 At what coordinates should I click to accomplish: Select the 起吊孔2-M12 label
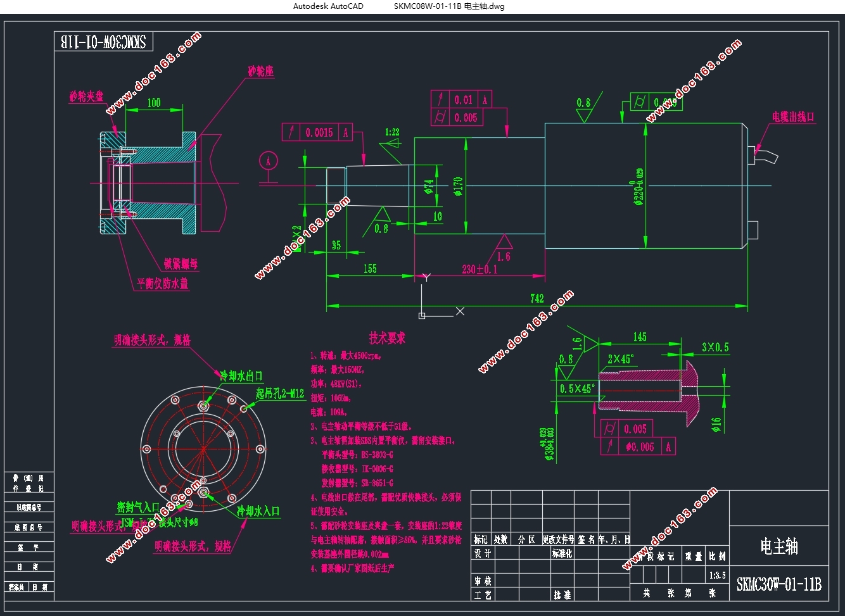pyautogui.click(x=280, y=394)
